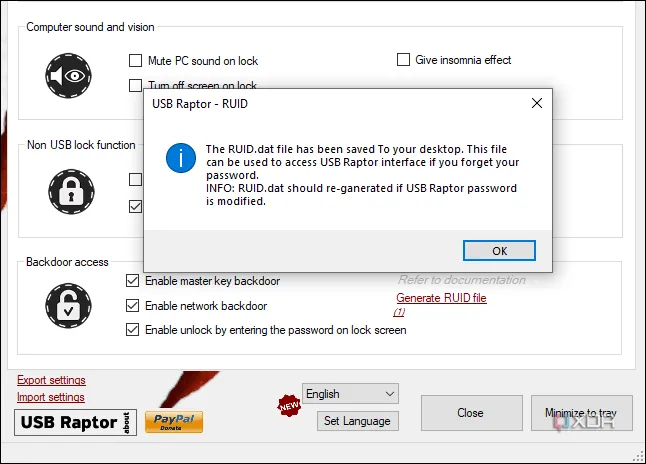
Task: Click the 'INFO: RUID.dat should re-ganerated' message text
Action: click(361, 195)
